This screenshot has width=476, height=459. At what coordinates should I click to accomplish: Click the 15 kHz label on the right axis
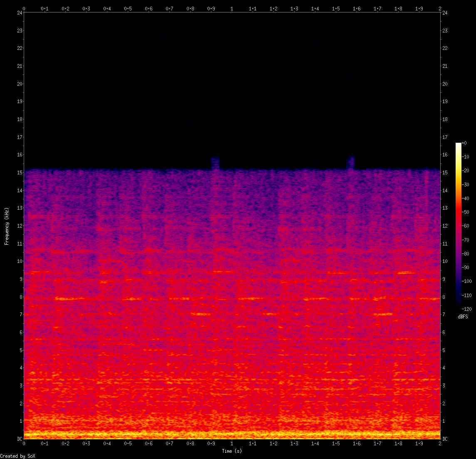[x=445, y=173]
